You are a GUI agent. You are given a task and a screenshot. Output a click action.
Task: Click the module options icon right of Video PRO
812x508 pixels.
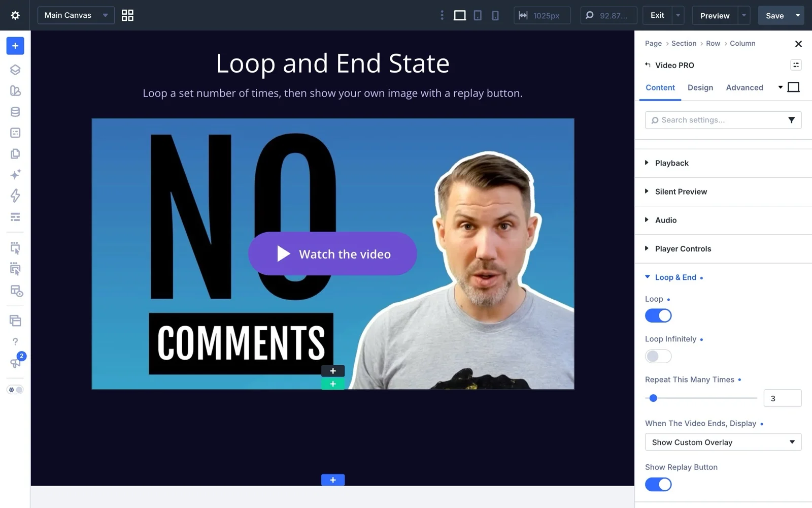point(796,65)
